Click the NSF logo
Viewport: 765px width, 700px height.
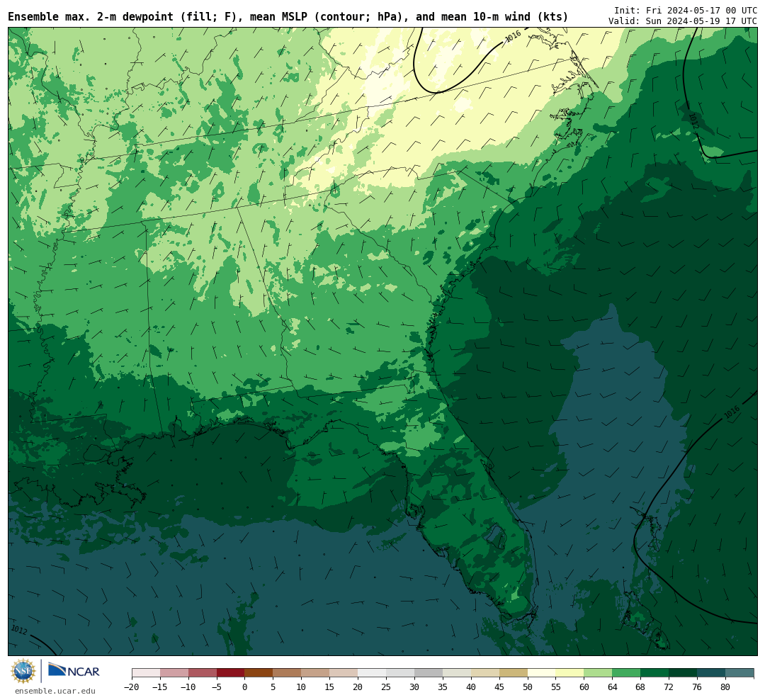click(x=23, y=671)
